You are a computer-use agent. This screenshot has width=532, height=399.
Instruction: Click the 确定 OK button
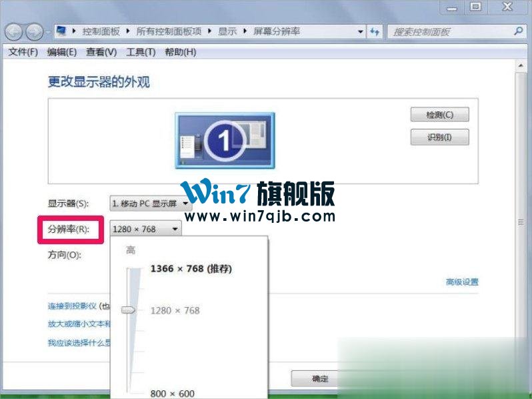315,378
